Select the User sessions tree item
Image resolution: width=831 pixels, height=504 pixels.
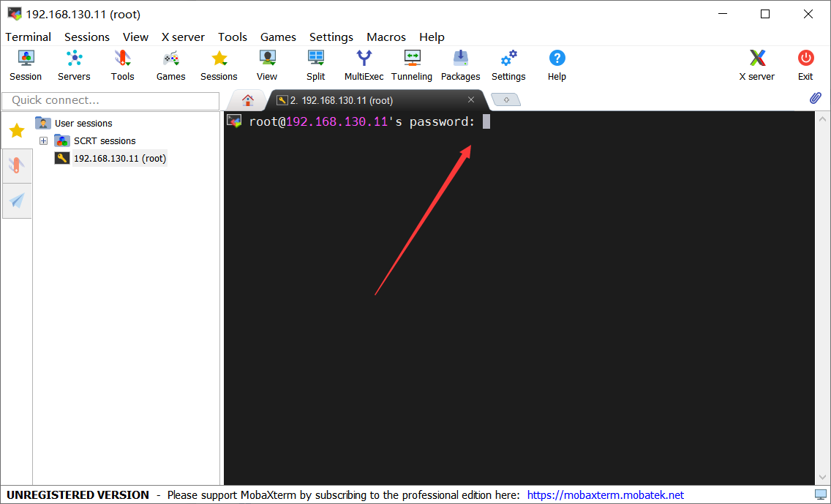point(83,124)
